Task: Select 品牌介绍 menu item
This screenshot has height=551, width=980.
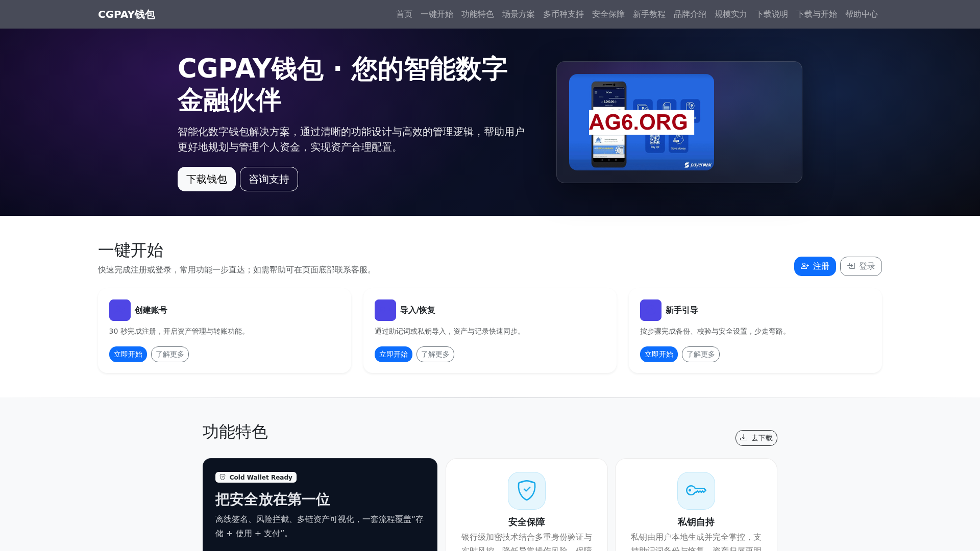Action: [690, 14]
